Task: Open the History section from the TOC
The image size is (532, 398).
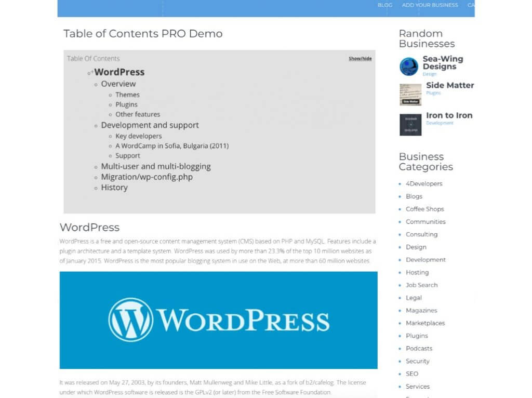Action: click(x=114, y=187)
